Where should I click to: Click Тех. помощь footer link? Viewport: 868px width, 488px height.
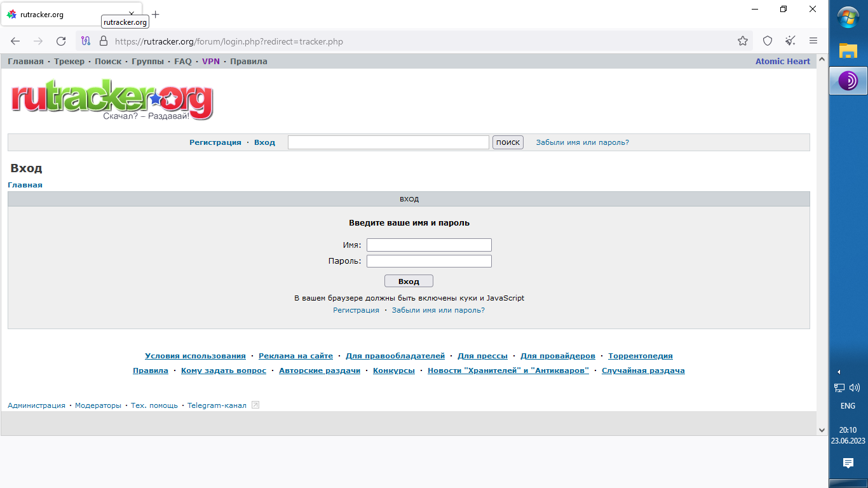click(154, 405)
